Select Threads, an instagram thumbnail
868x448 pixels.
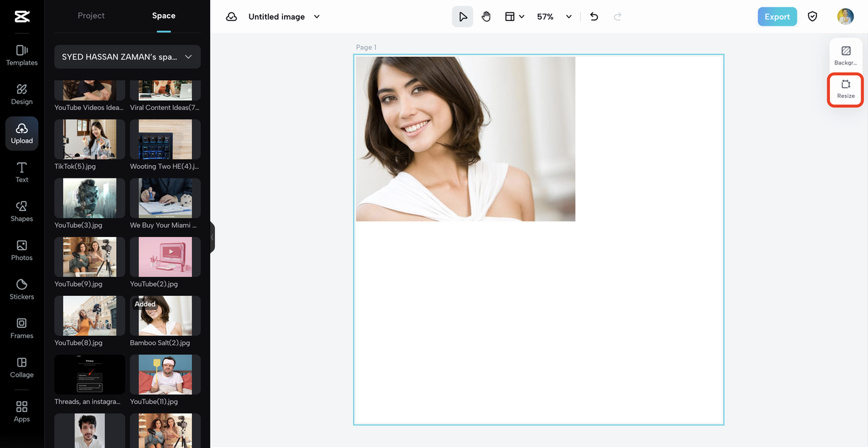[x=90, y=375]
